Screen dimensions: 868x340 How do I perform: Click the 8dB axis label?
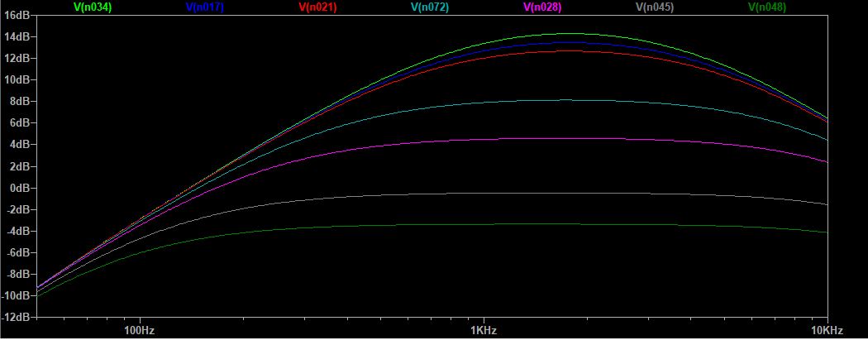point(18,101)
